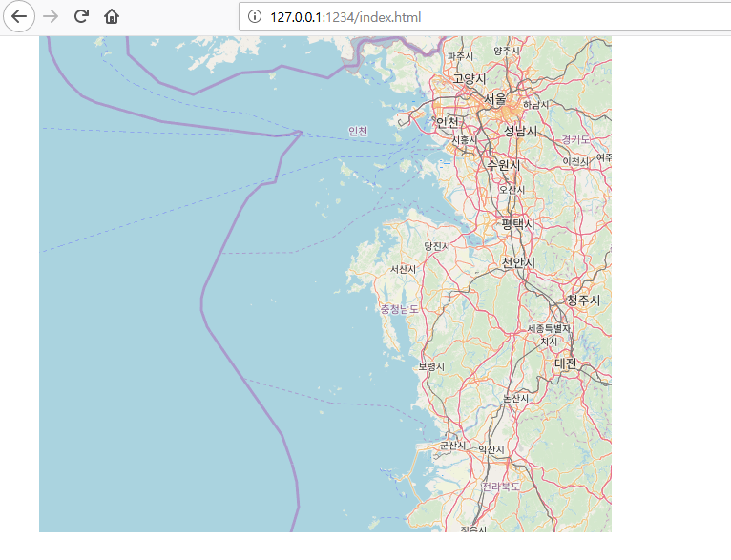Reload the current page
Image resolution: width=731 pixels, height=560 pixels.
point(81,16)
